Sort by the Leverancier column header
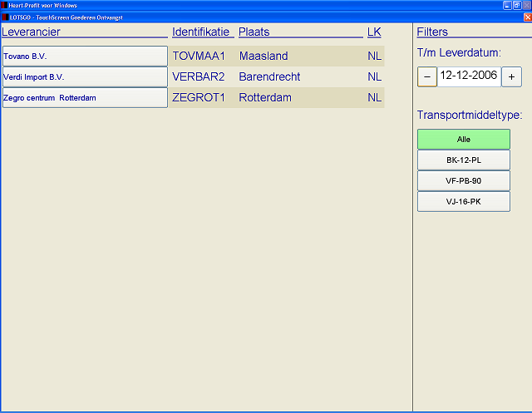Image resolution: width=532 pixels, height=413 pixels. click(31, 32)
